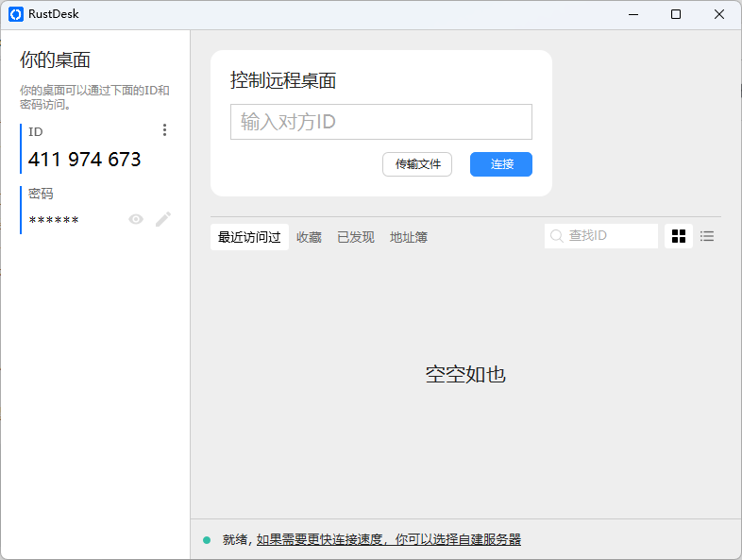Screen dimensions: 742x560
Task: Focus the 输入对方ID input field
Action: (x=381, y=122)
